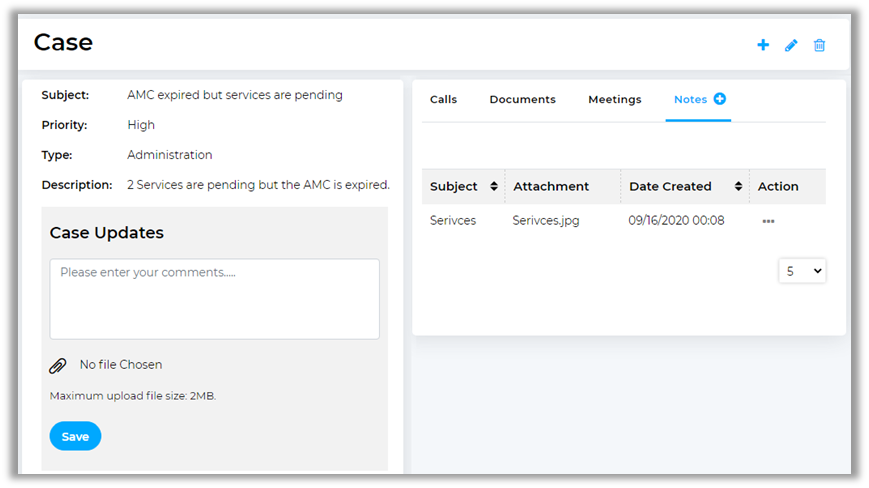Click the Attachment column header
Viewport: 869px width, 488px height.
pos(551,186)
